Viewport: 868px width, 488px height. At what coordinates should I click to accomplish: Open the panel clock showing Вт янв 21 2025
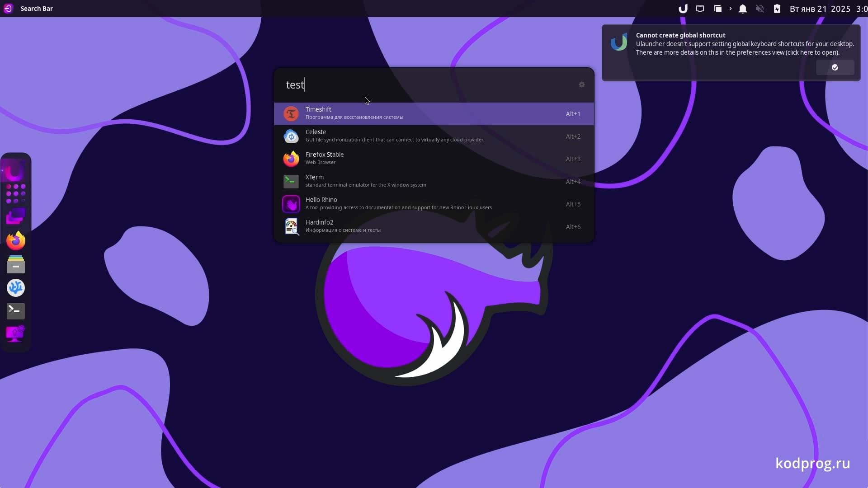click(x=828, y=9)
